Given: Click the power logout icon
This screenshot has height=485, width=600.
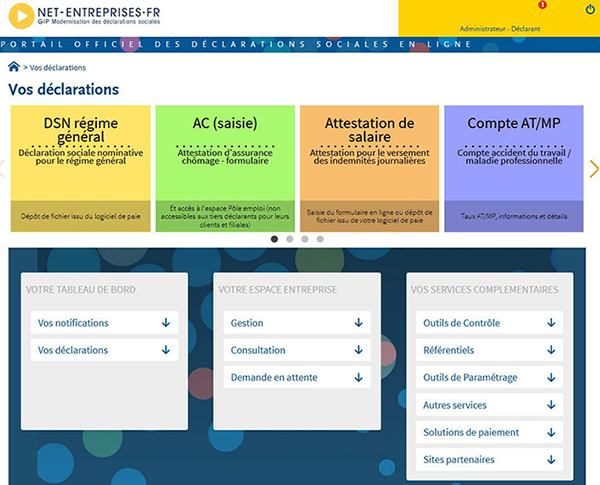Looking at the screenshot, I should tap(590, 10).
